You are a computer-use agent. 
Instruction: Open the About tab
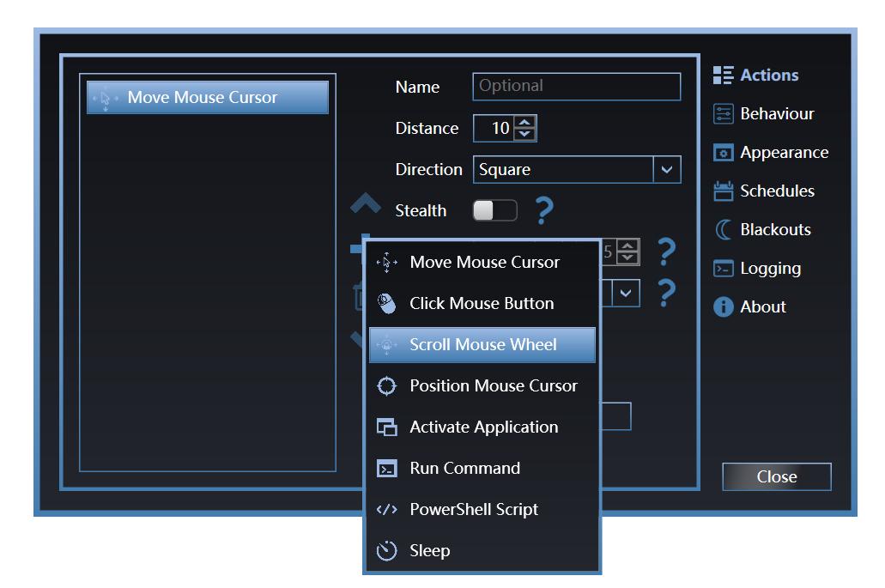click(x=750, y=306)
